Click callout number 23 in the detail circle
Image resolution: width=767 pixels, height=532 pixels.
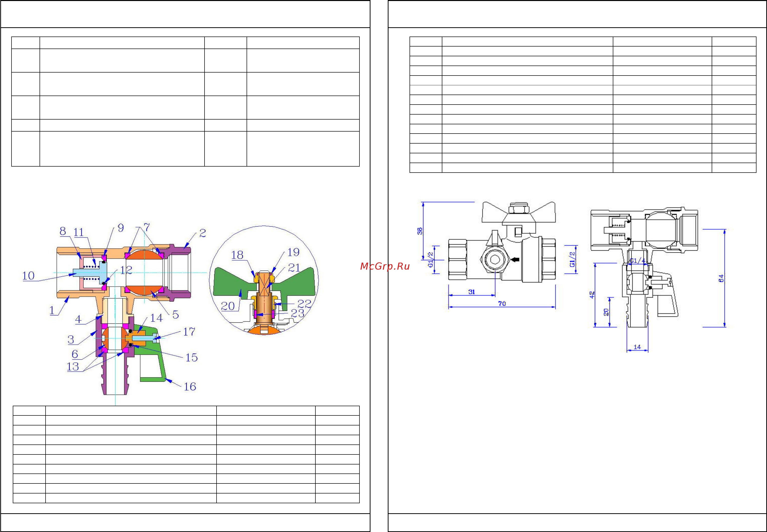click(x=298, y=313)
